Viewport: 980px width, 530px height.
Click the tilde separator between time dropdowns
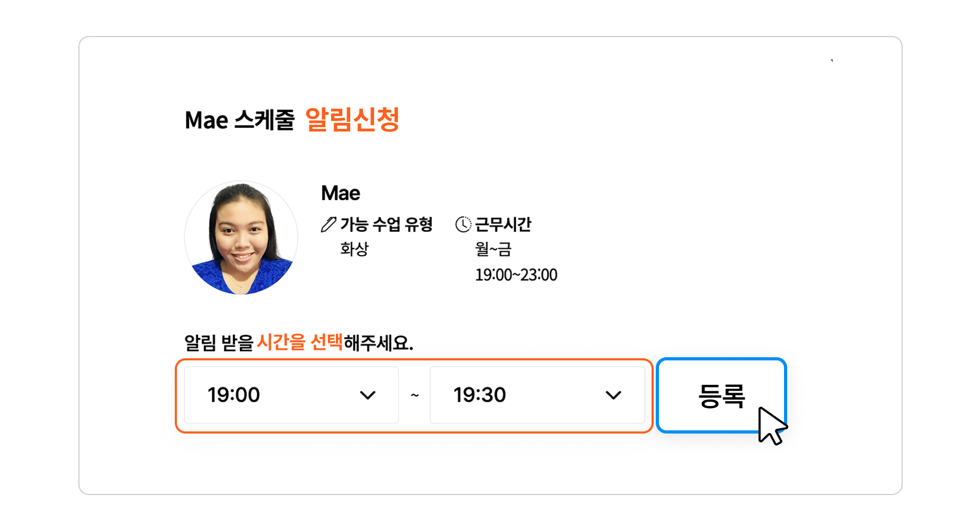click(415, 395)
